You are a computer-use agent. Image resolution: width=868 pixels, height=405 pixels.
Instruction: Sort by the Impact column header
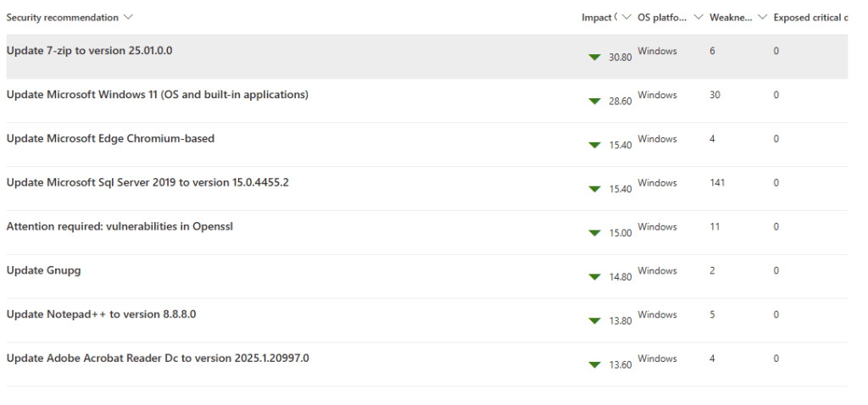pyautogui.click(x=598, y=17)
